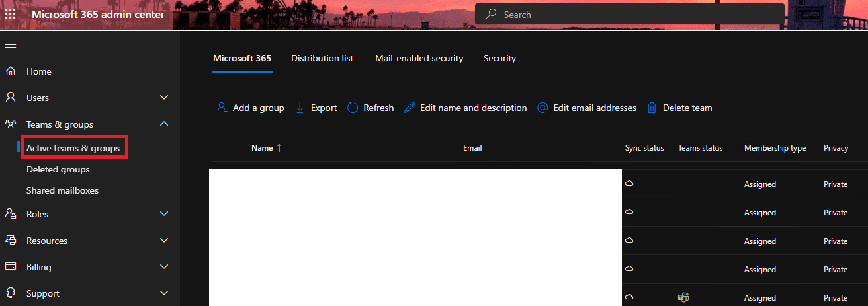Click the Teams status column header

tap(701, 148)
